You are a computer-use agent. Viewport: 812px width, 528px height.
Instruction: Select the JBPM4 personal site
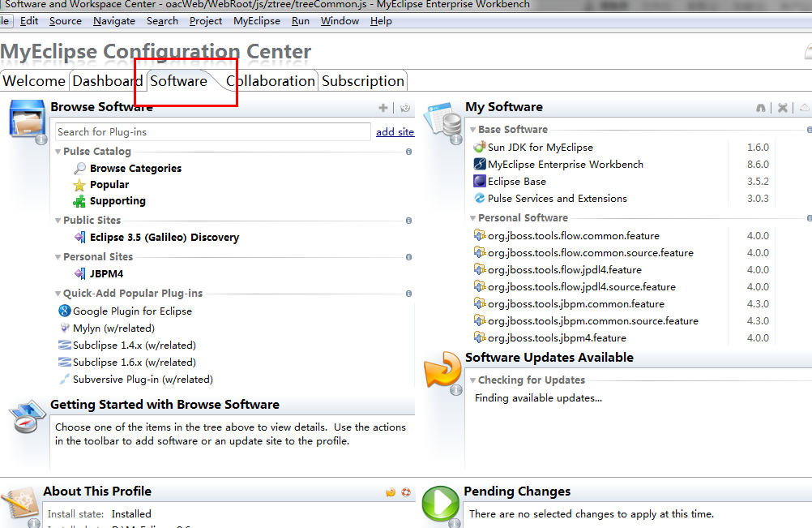106,273
